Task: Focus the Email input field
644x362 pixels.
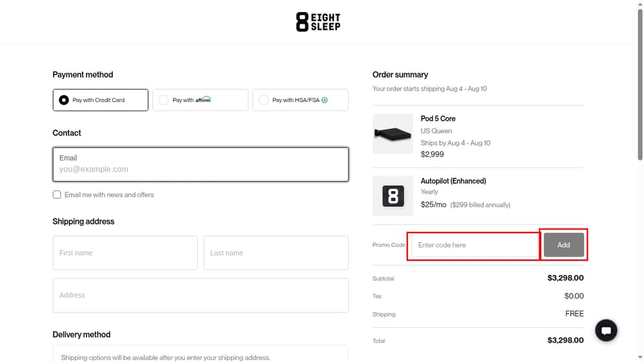Action: [201, 165]
